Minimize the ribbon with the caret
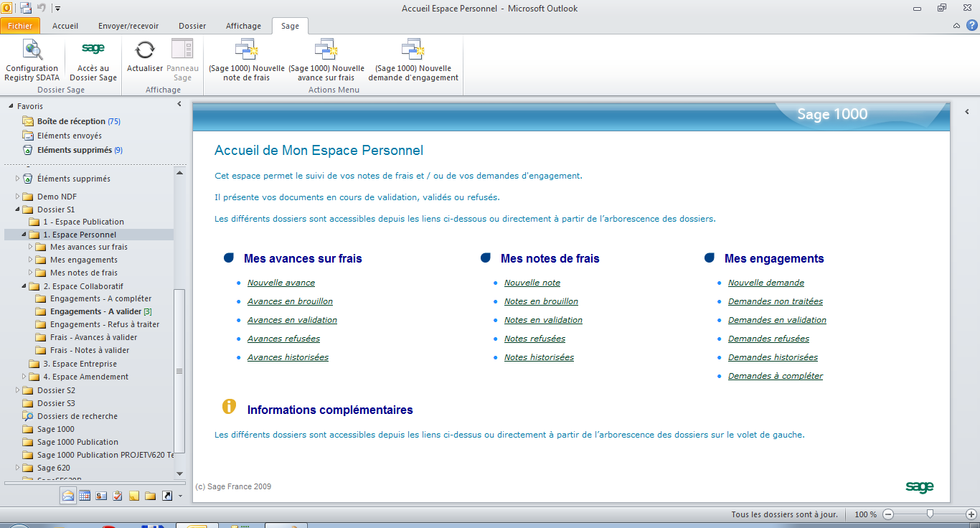The image size is (980, 528). [956, 26]
